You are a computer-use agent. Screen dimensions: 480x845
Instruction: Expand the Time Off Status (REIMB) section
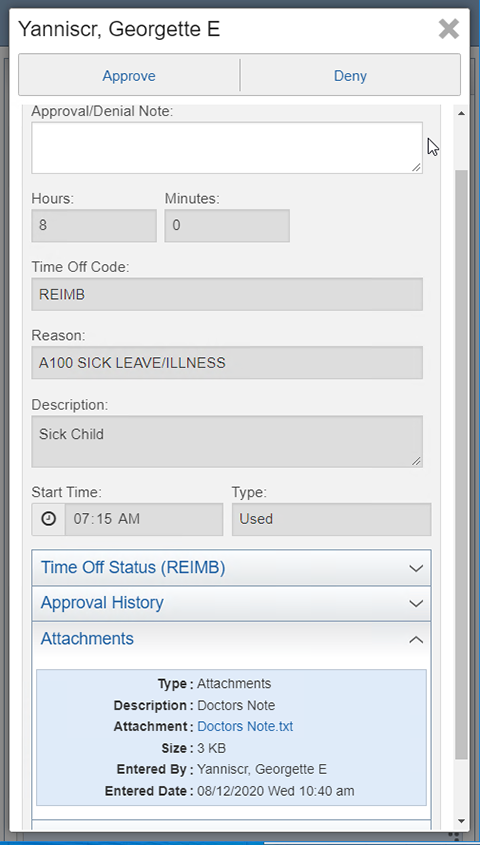[231, 567]
